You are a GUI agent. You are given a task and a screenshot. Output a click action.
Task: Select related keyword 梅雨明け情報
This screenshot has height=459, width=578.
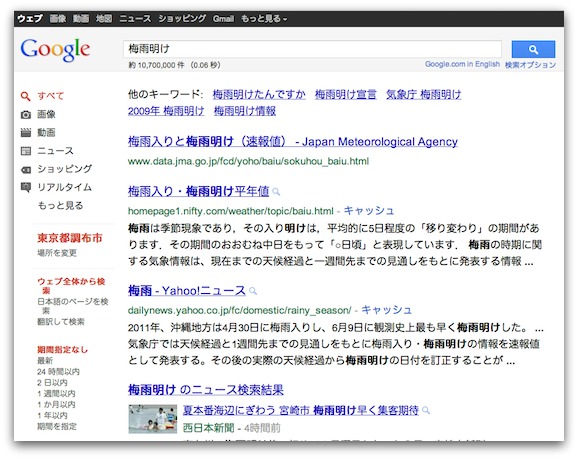(x=245, y=111)
